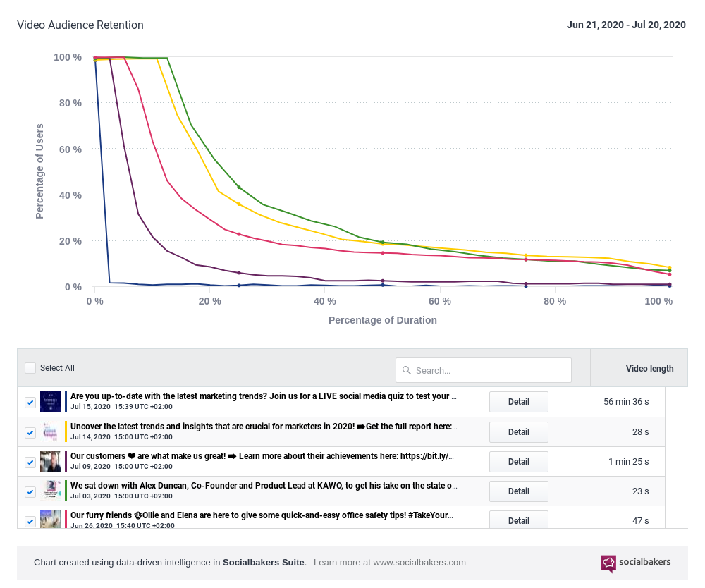Click the thumbnail of the Alex Duncan video
Image resolution: width=705 pixels, height=588 pixels.
[x=51, y=491]
